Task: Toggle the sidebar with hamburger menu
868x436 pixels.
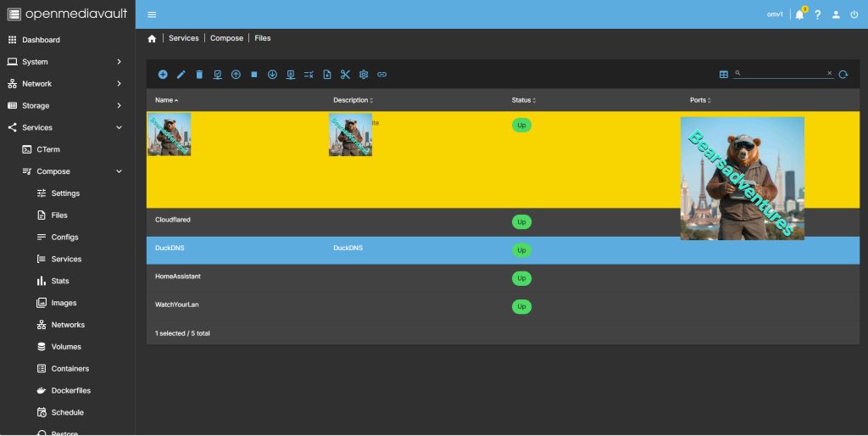Action: (x=152, y=14)
